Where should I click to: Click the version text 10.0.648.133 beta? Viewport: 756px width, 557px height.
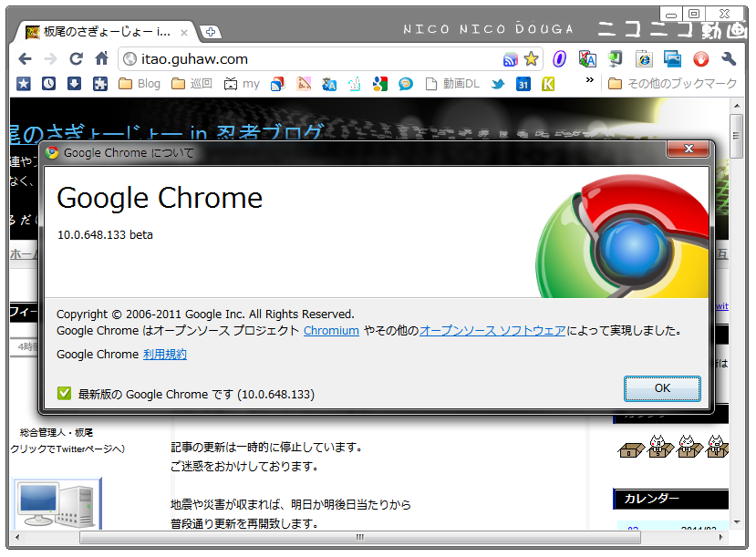(x=105, y=234)
